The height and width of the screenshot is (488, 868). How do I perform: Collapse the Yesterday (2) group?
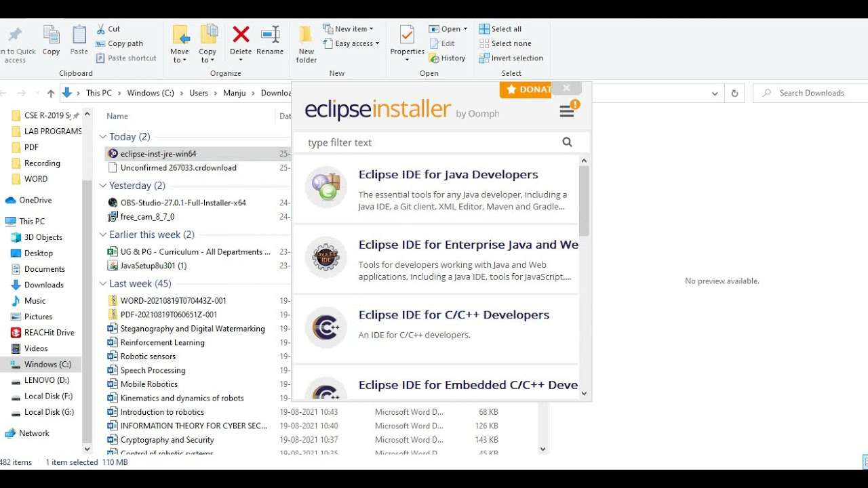tap(103, 186)
